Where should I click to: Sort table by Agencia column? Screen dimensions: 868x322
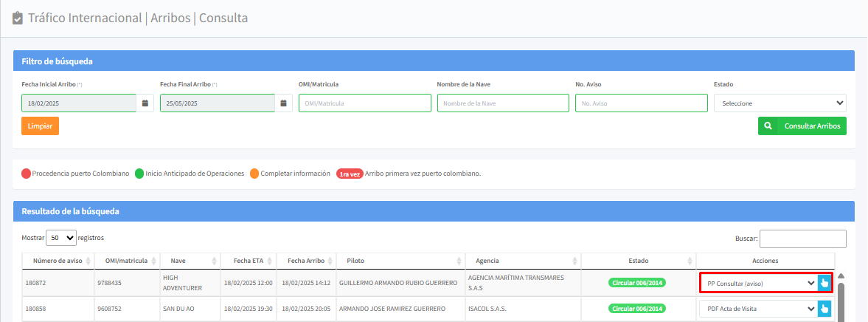click(523, 261)
